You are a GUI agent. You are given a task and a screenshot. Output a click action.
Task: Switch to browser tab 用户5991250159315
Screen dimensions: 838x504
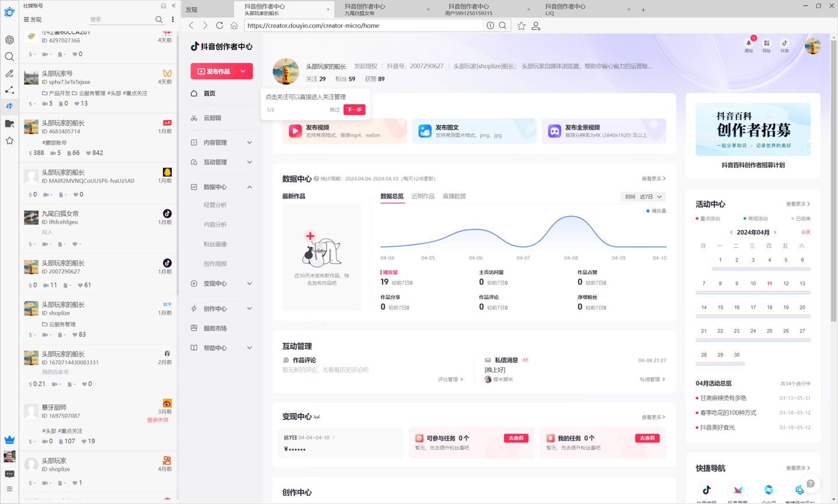(x=485, y=9)
